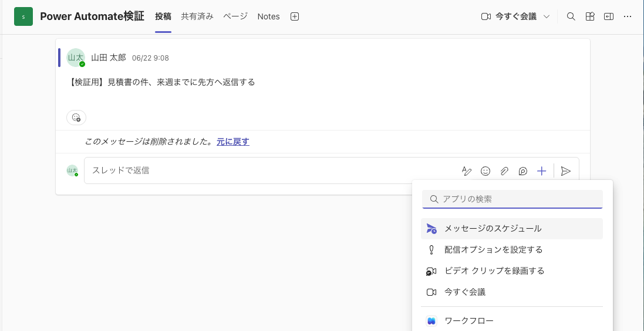Toggle the blue plus actions icon

coord(542,171)
